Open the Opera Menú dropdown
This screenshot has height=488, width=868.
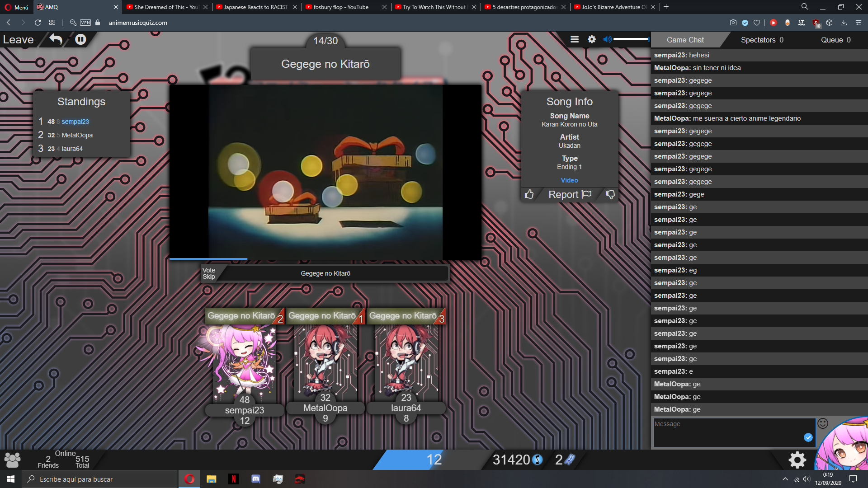(x=16, y=7)
